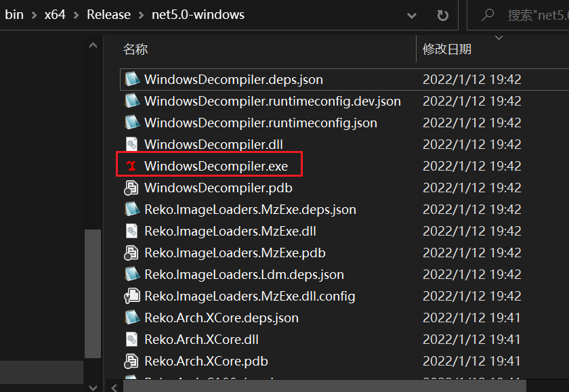Click the modified date of WindowsDecompiler.exe
The image size is (569, 392).
471,166
